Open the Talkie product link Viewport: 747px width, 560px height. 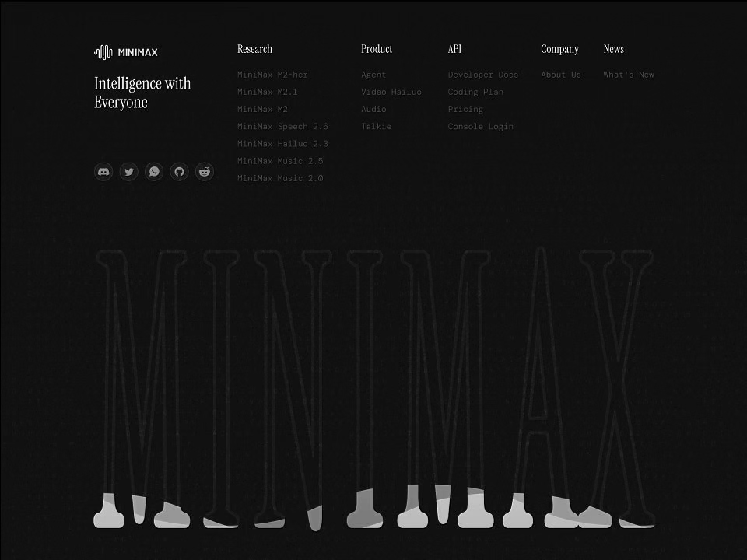point(376,126)
